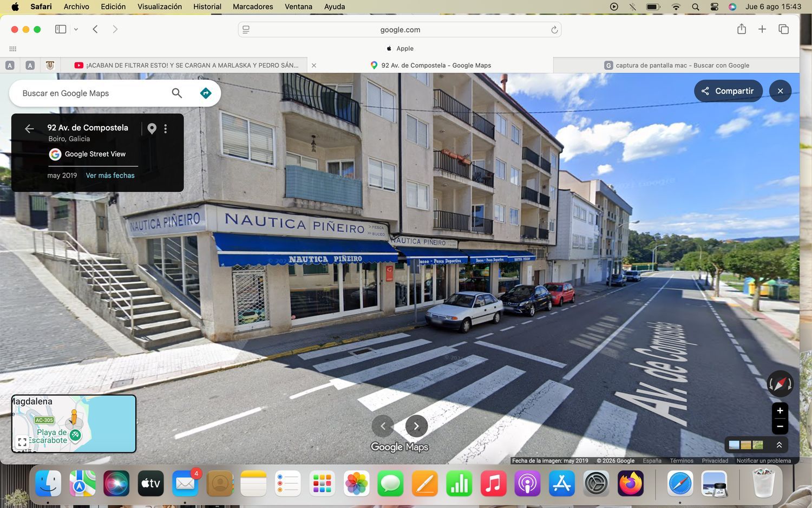812x508 pixels.
Task: Move to next Street View position
Action: coord(416,426)
